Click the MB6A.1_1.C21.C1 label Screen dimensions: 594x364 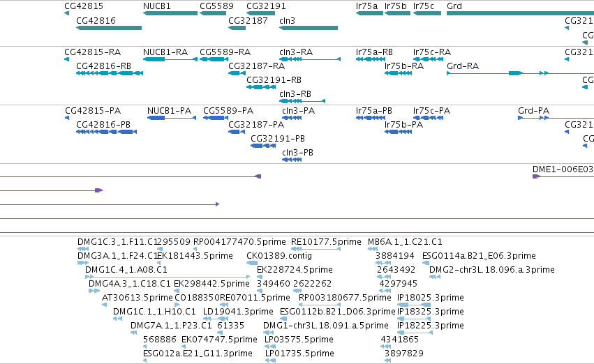pos(405,242)
